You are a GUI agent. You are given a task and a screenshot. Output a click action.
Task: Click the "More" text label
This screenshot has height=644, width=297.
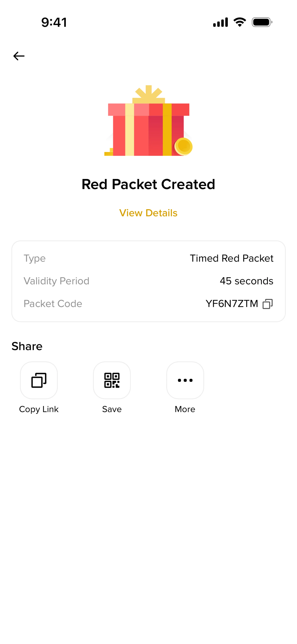pos(185,409)
